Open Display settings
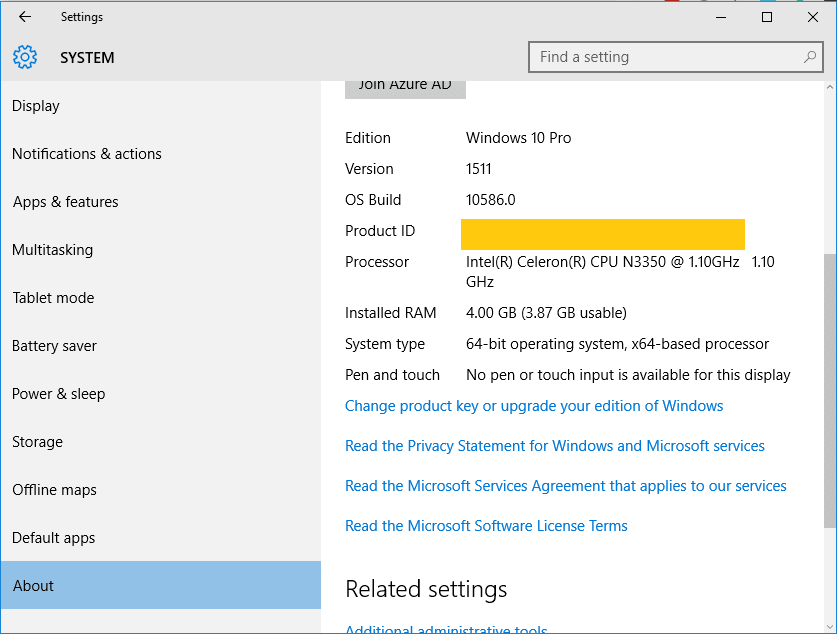The height and width of the screenshot is (634, 837). 161,106
